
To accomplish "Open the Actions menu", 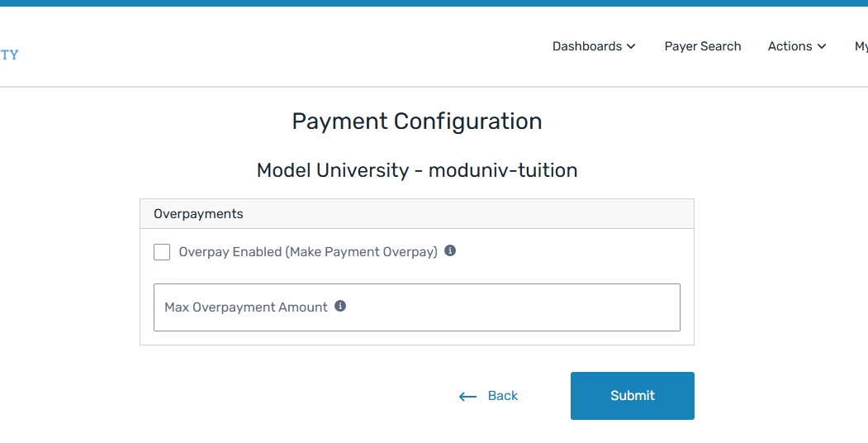I will 790,46.
